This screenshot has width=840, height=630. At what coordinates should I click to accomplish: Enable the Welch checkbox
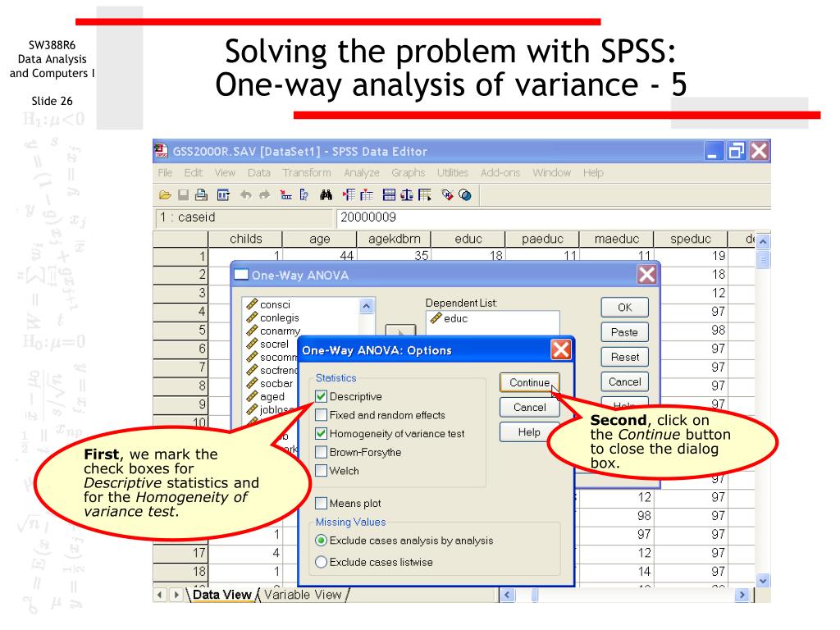coord(321,471)
